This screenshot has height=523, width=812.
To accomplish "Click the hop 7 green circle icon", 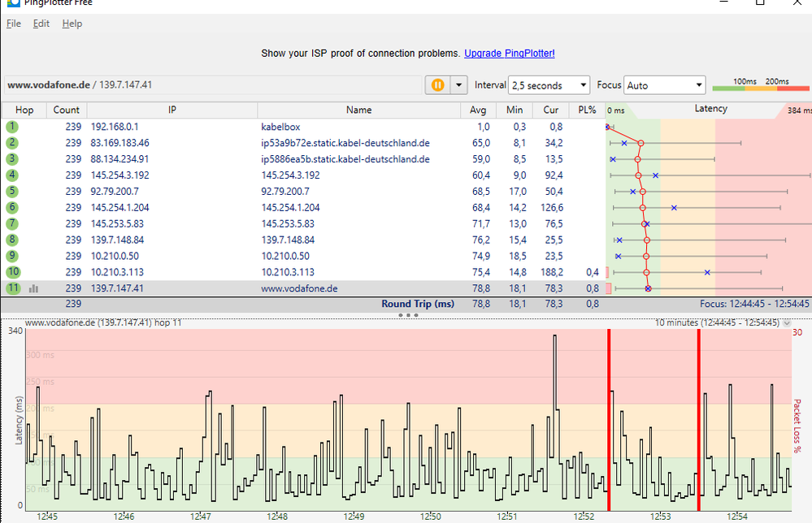I will click(x=12, y=223).
